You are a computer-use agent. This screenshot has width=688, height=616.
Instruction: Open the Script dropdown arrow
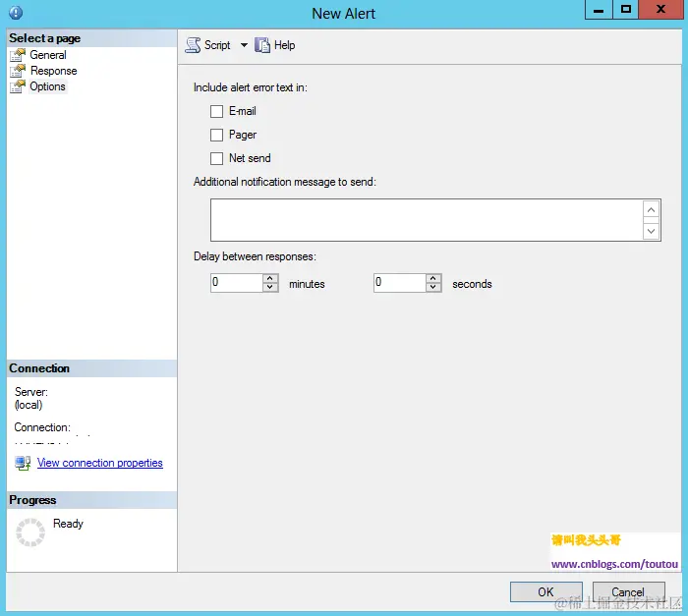click(x=244, y=45)
